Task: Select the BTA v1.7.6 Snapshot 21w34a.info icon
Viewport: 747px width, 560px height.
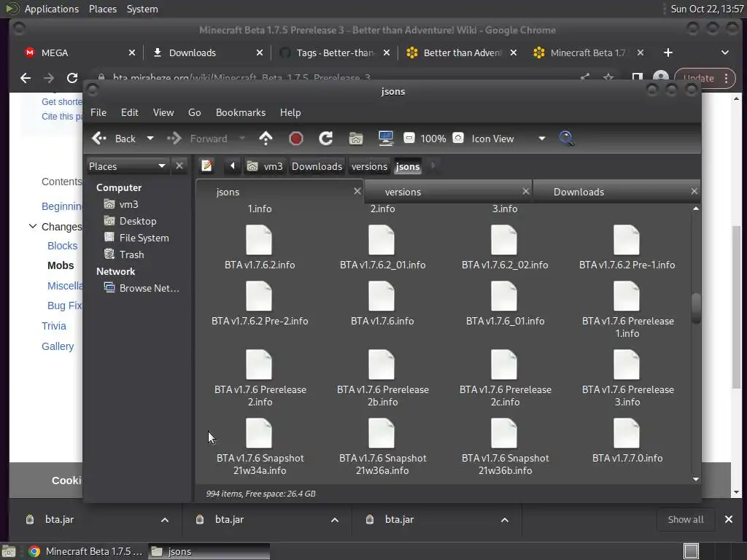Action: (259, 433)
